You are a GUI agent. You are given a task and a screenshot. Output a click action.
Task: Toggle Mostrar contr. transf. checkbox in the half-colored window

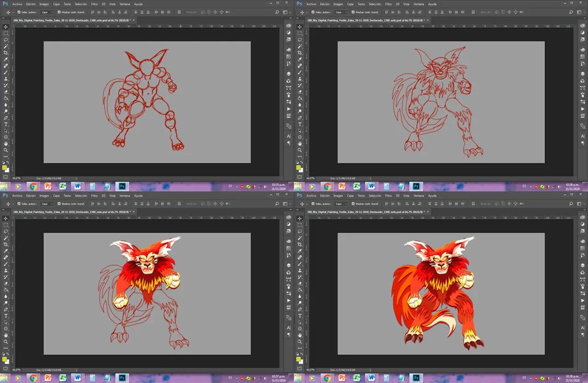pos(59,204)
